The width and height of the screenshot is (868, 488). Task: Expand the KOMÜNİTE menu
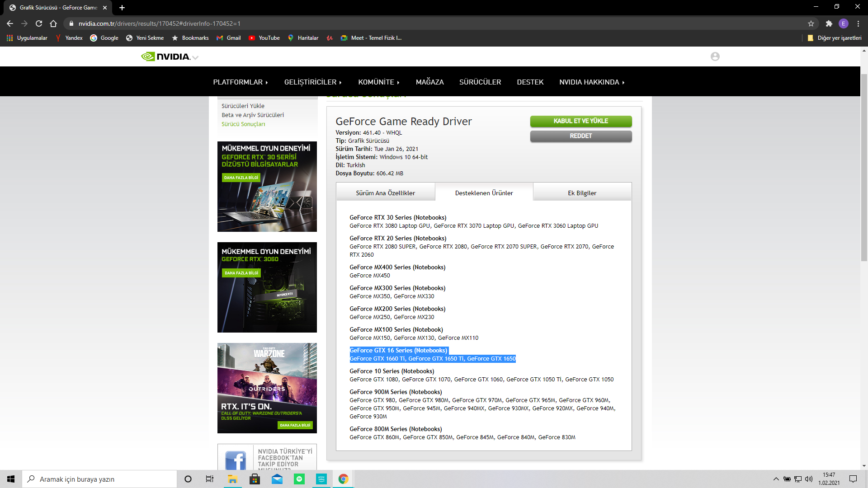(379, 82)
